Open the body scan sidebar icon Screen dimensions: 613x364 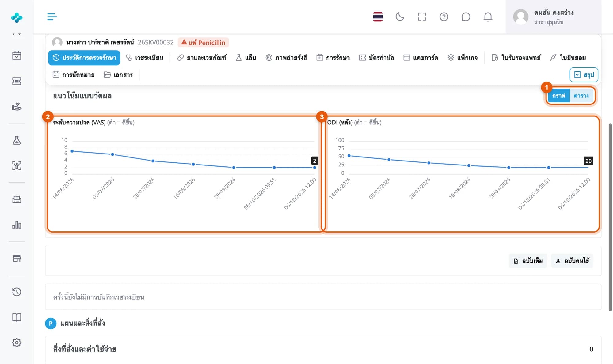(x=17, y=166)
